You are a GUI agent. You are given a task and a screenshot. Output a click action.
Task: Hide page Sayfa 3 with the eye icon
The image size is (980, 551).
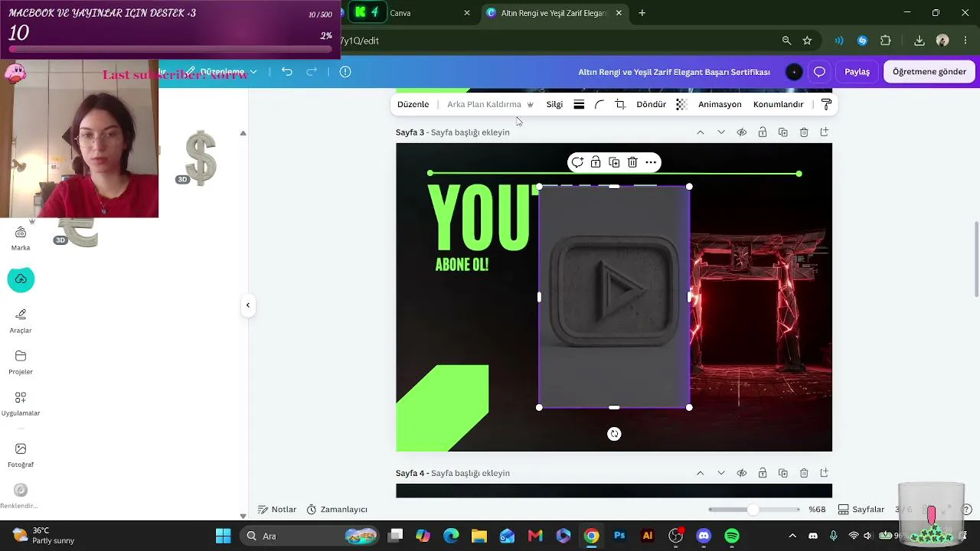pyautogui.click(x=742, y=132)
